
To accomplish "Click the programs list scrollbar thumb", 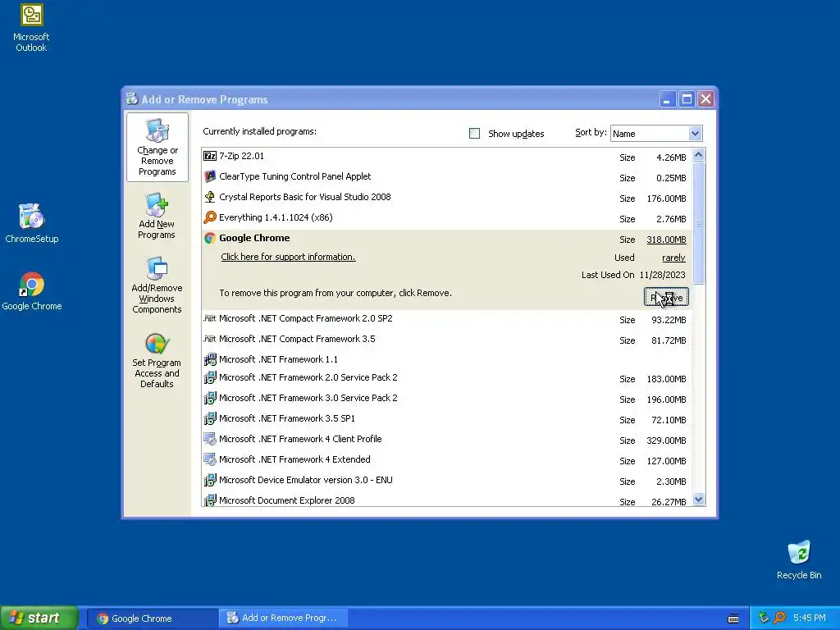I will tap(699, 222).
